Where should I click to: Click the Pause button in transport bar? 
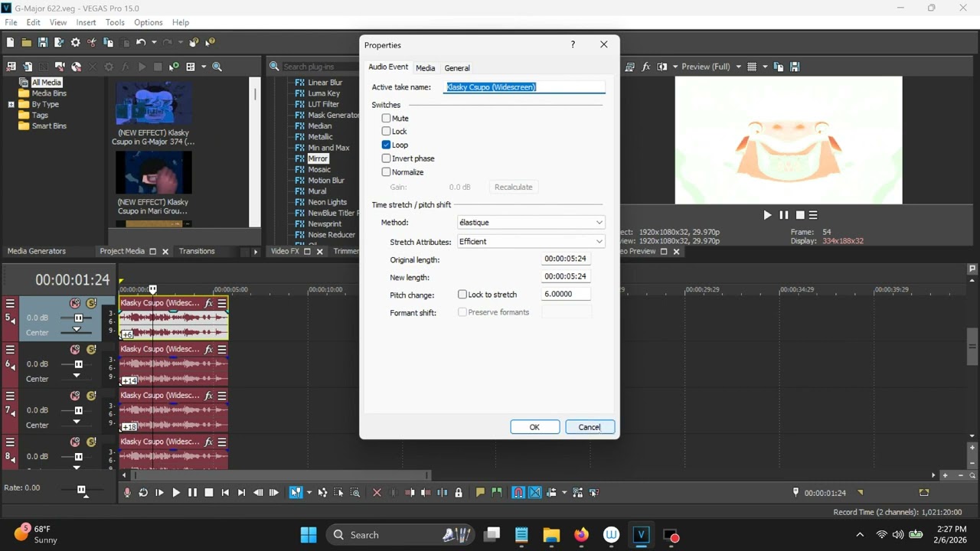pyautogui.click(x=192, y=493)
